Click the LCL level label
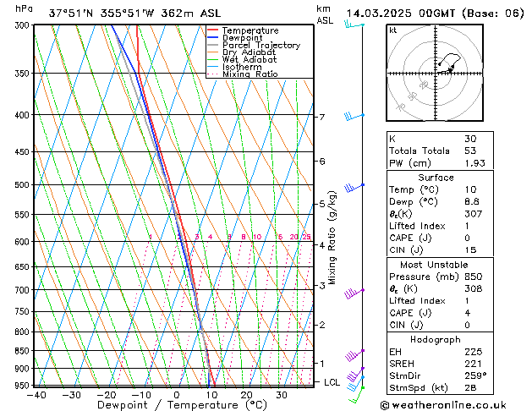The height and width of the screenshot is (411, 532). pyautogui.click(x=332, y=382)
